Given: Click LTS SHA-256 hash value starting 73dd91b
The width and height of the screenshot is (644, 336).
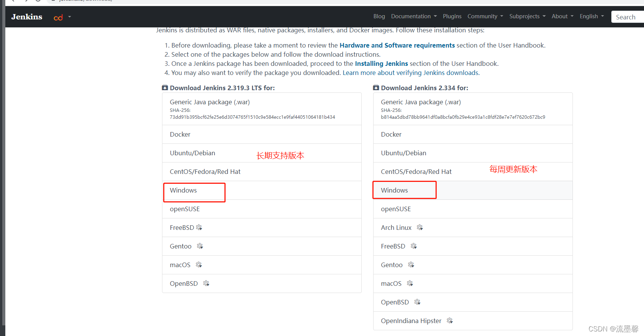Looking at the screenshot, I should [x=253, y=117].
